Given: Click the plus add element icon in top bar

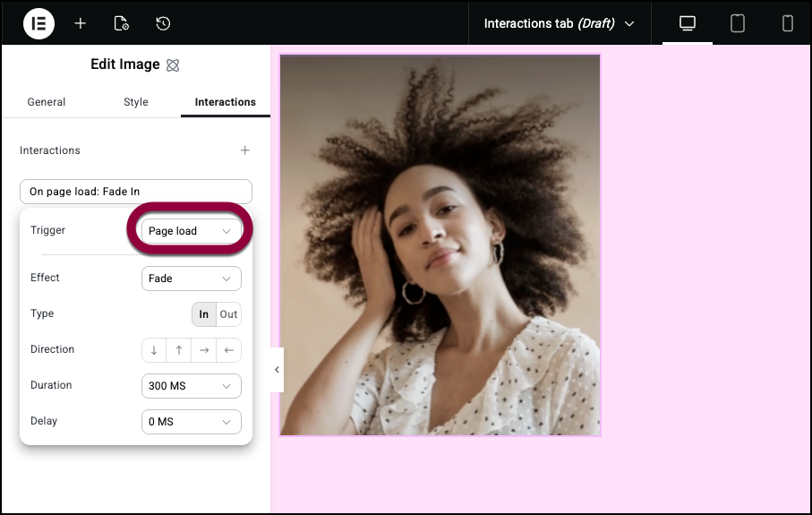Looking at the screenshot, I should 81,23.
